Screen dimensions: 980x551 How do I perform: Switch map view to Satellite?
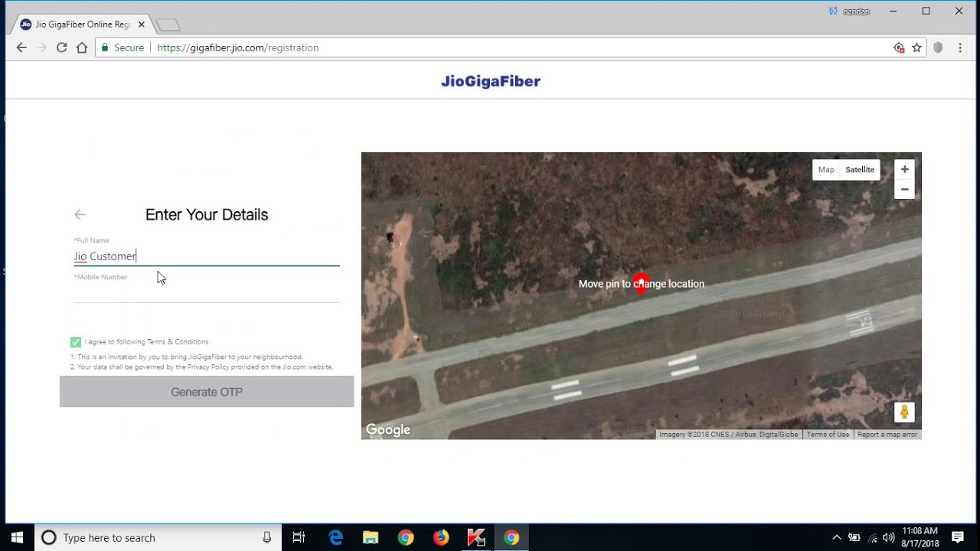[x=860, y=170]
